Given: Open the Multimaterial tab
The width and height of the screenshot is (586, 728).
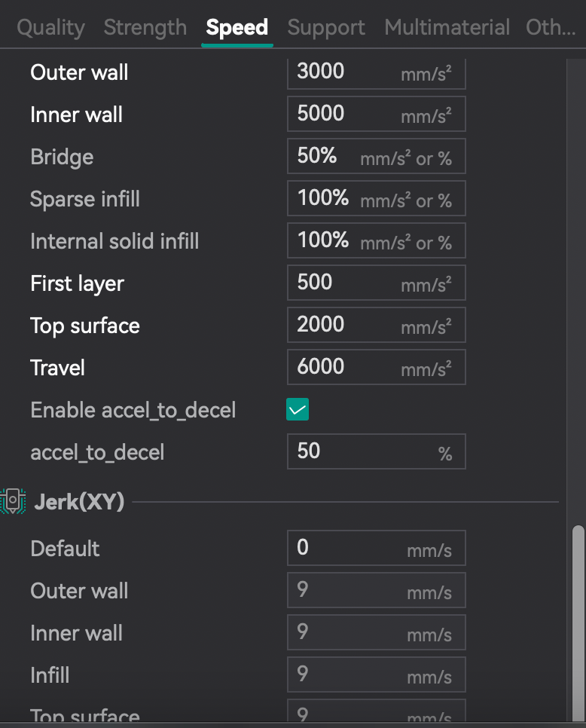Looking at the screenshot, I should coord(447,28).
